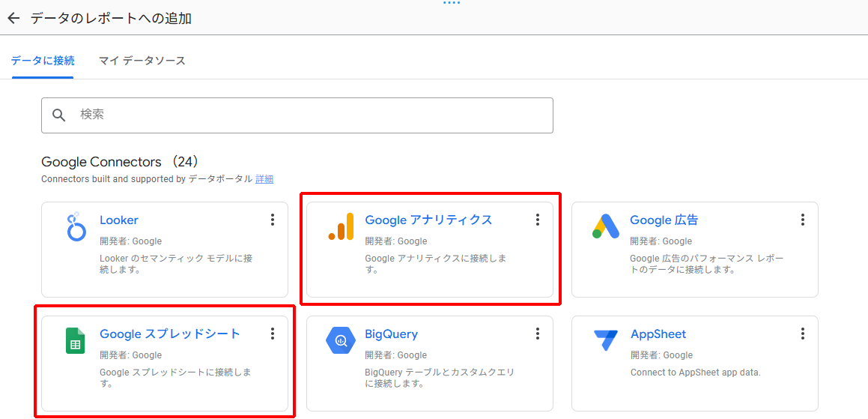This screenshot has height=419, width=868.
Task: Click 'Google アナリティクスに接続します' description
Action: 436,265
